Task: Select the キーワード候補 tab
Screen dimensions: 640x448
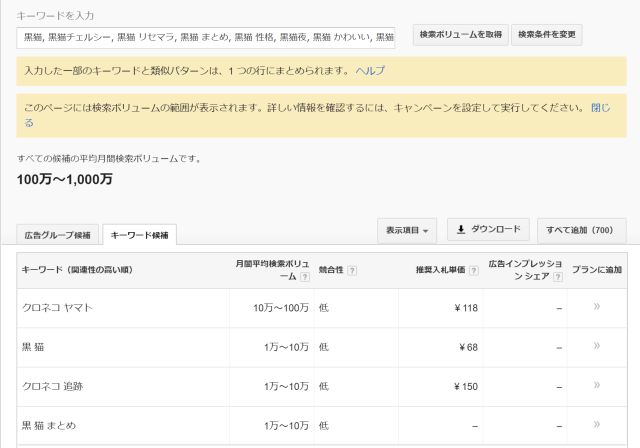Action: click(x=140, y=235)
